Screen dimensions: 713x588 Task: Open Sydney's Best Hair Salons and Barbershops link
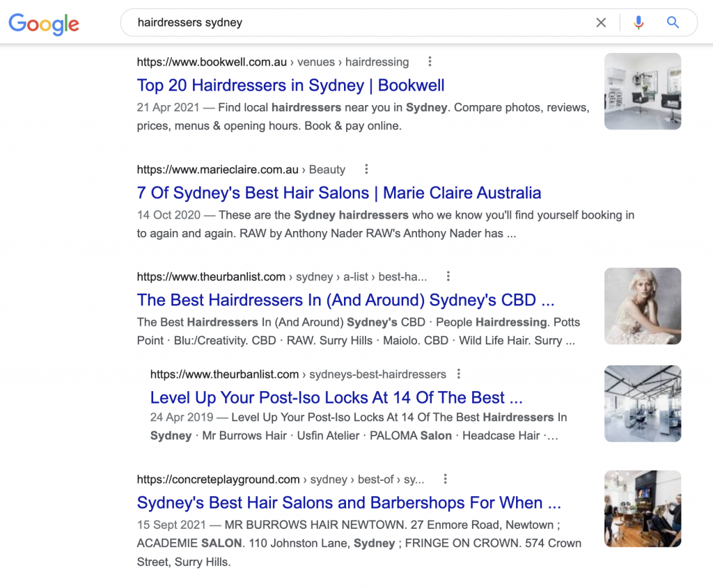[349, 503]
